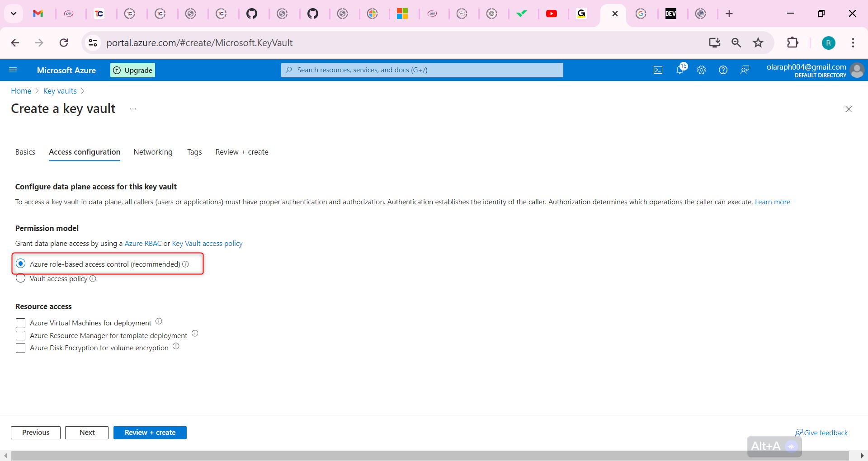Open the browser extensions puzzle icon
This screenshot has height=461, width=868.
coord(793,42)
